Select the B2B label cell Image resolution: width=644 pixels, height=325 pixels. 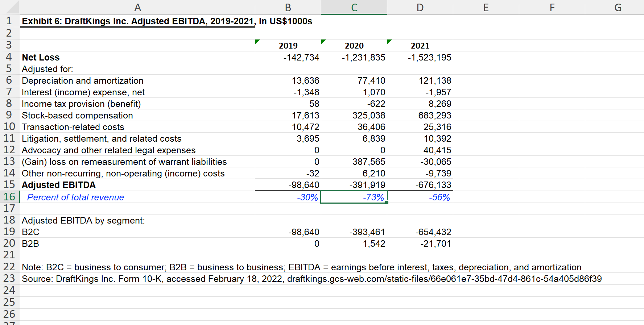[x=137, y=243]
